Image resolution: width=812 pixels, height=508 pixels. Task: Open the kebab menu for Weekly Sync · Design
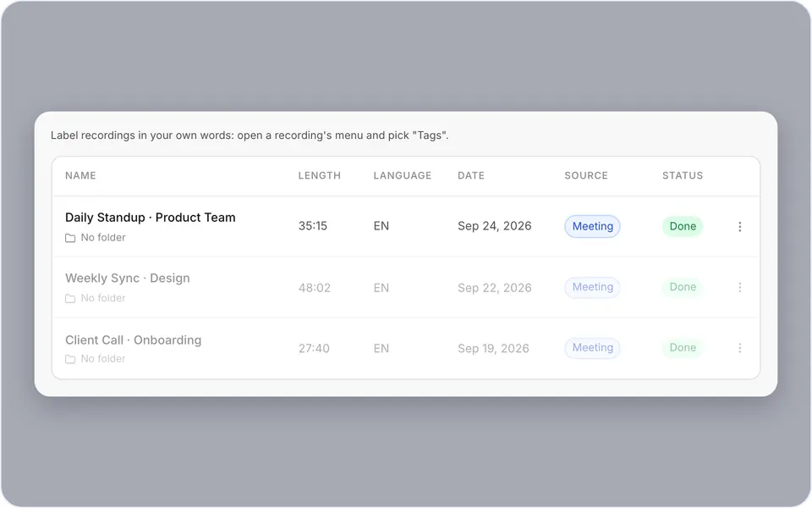(x=739, y=287)
